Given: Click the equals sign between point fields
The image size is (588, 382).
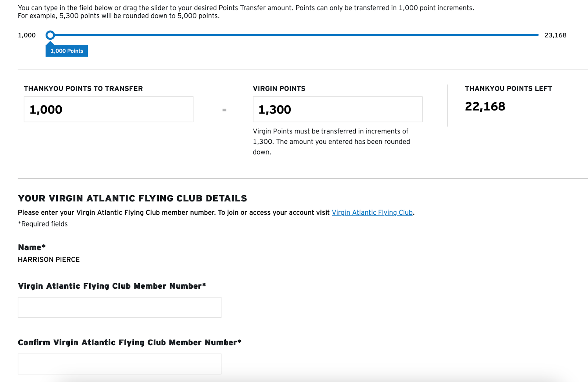Looking at the screenshot, I should tap(224, 110).
